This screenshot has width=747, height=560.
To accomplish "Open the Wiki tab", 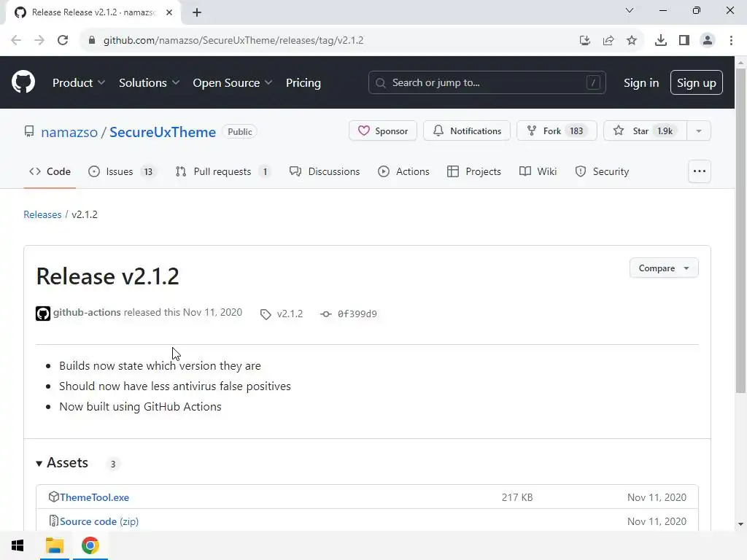I will 538,171.
